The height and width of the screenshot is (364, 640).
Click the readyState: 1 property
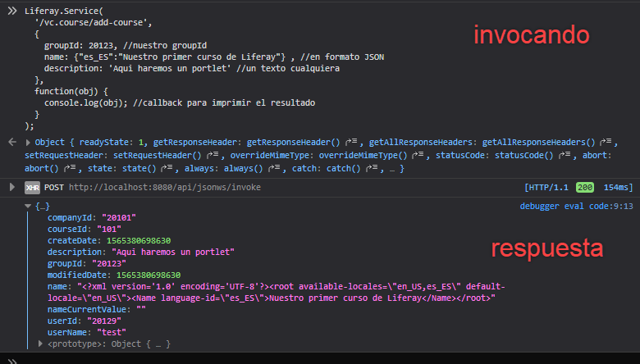pos(112,143)
